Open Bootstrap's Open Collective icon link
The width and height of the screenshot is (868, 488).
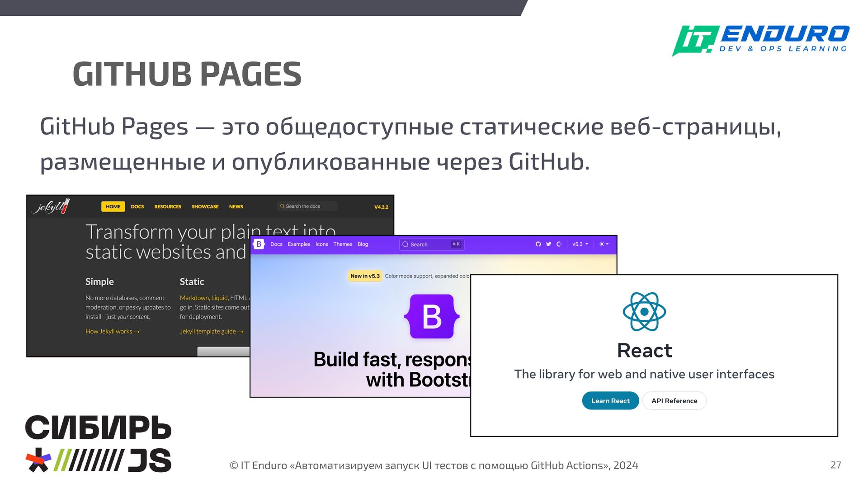[x=559, y=244]
